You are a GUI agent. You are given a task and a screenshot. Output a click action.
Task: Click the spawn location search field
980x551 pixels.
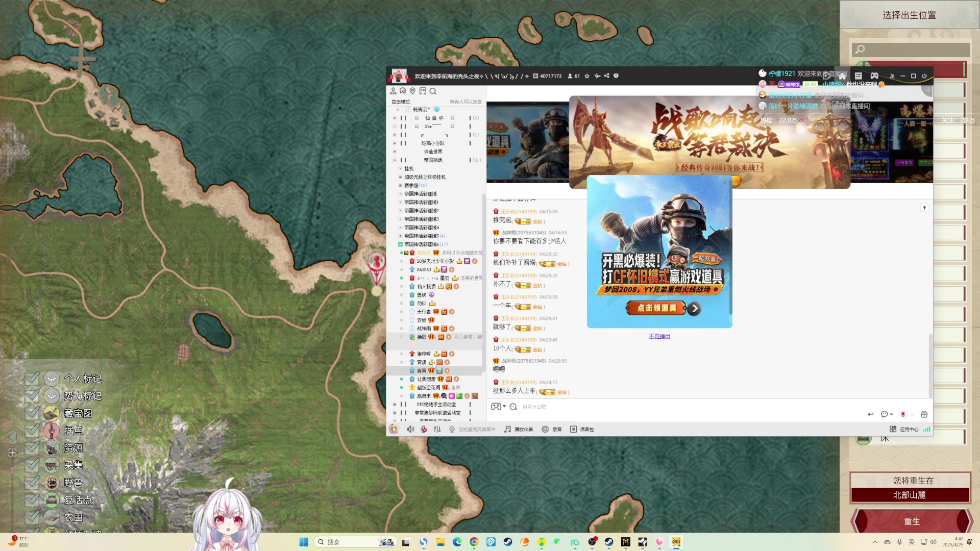point(911,49)
